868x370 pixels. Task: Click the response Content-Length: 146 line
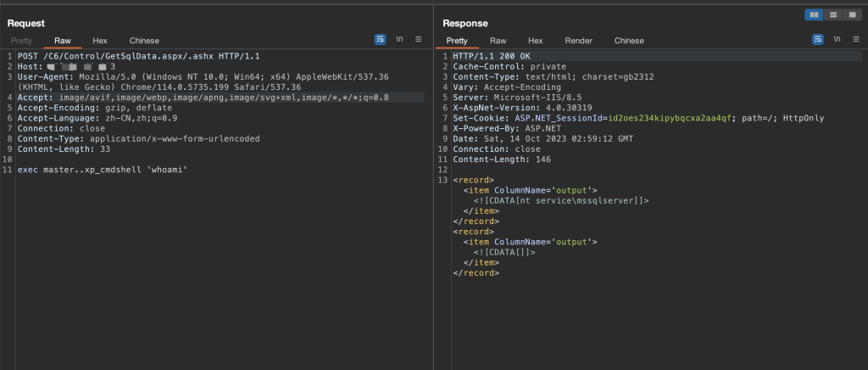click(502, 160)
